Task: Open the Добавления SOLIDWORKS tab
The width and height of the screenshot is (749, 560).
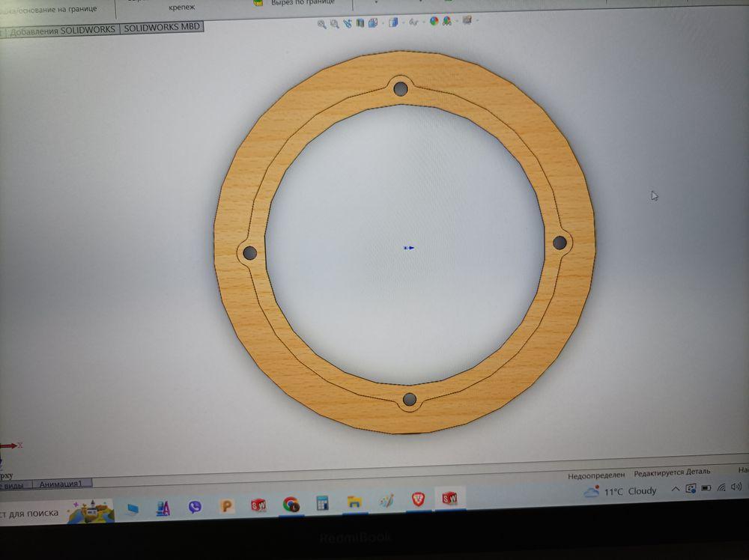Action: (62, 30)
